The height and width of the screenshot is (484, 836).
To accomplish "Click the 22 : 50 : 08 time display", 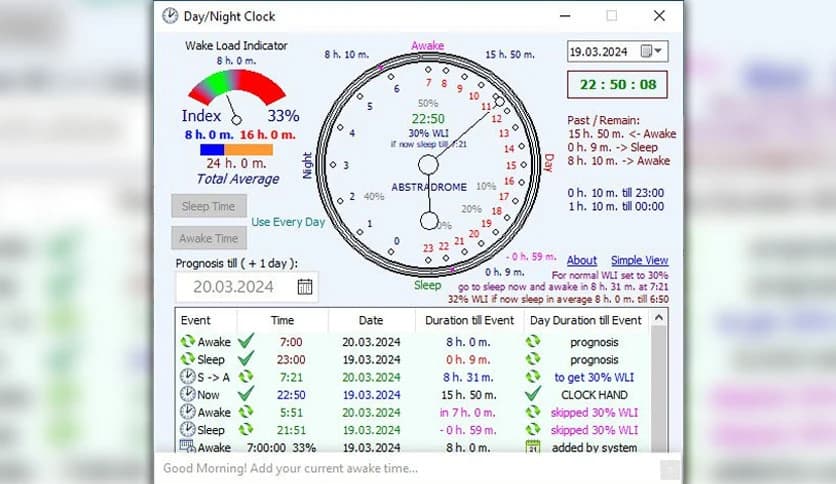I will (x=617, y=85).
